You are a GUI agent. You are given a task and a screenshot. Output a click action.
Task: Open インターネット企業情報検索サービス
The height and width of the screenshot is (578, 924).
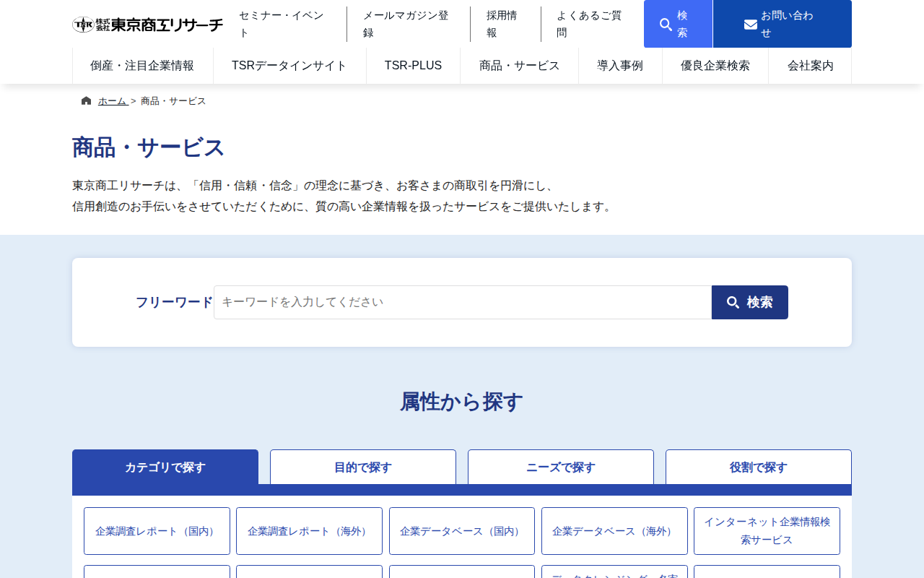767,530
